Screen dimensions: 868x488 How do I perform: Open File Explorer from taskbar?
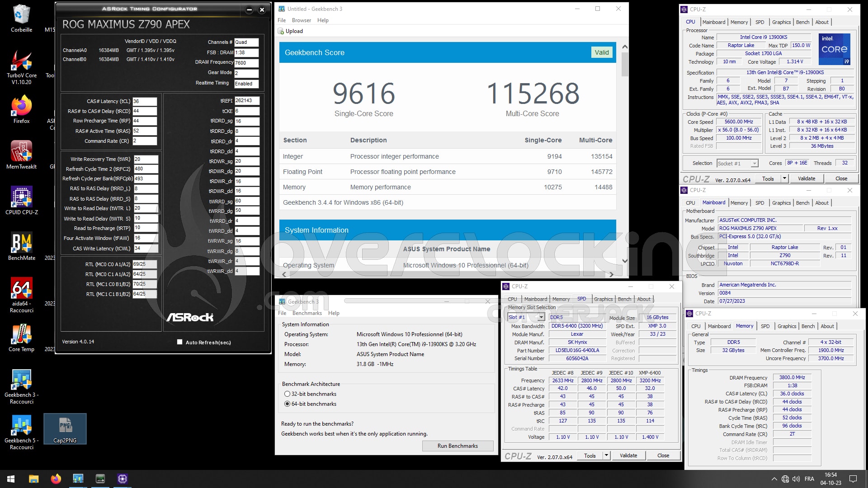pos(33,479)
